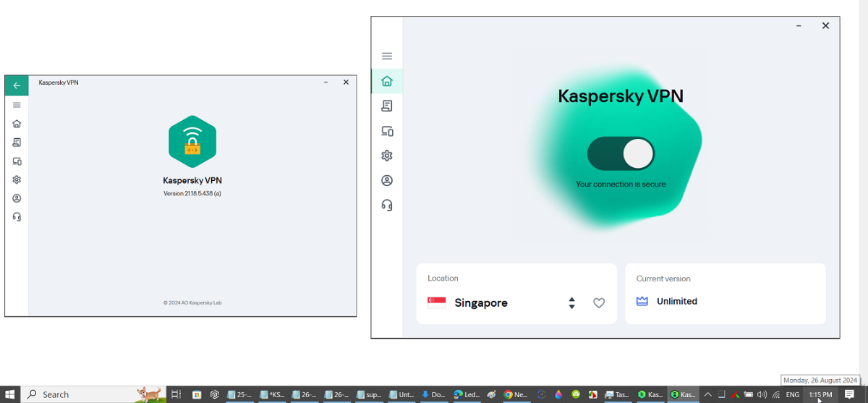Open the account profile icon in large VPN sidebar
The image size is (868, 403).
click(387, 181)
